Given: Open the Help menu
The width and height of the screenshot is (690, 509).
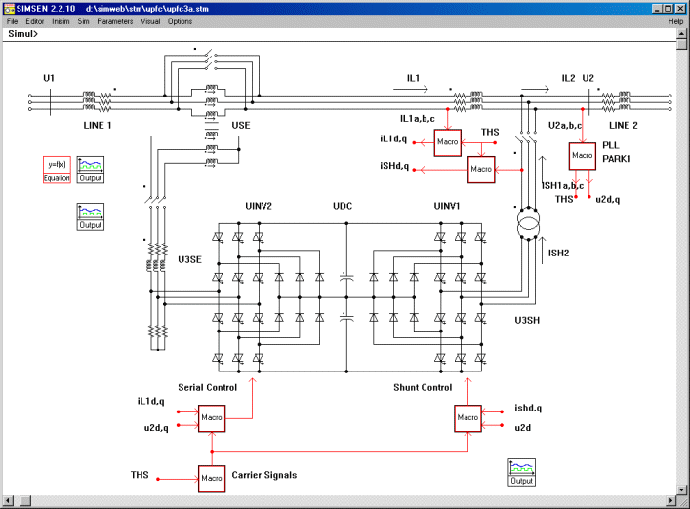Looking at the screenshot, I should (x=676, y=21).
